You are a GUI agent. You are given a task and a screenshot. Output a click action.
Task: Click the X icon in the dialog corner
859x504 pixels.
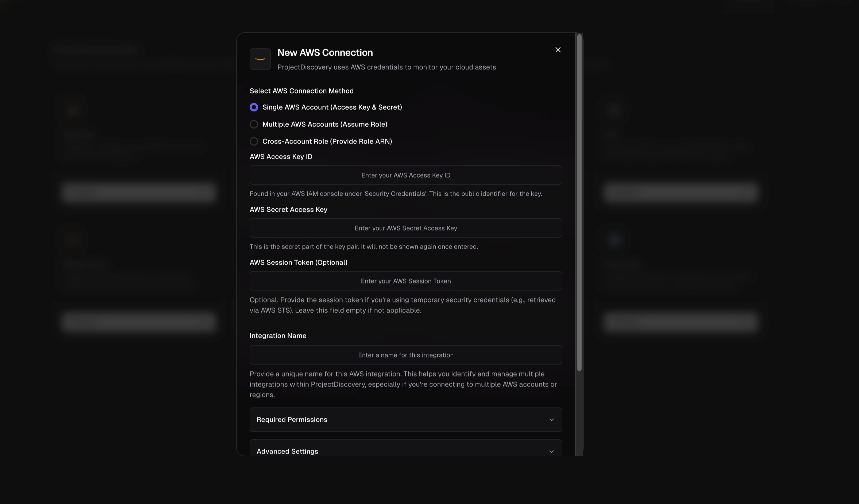coord(558,50)
